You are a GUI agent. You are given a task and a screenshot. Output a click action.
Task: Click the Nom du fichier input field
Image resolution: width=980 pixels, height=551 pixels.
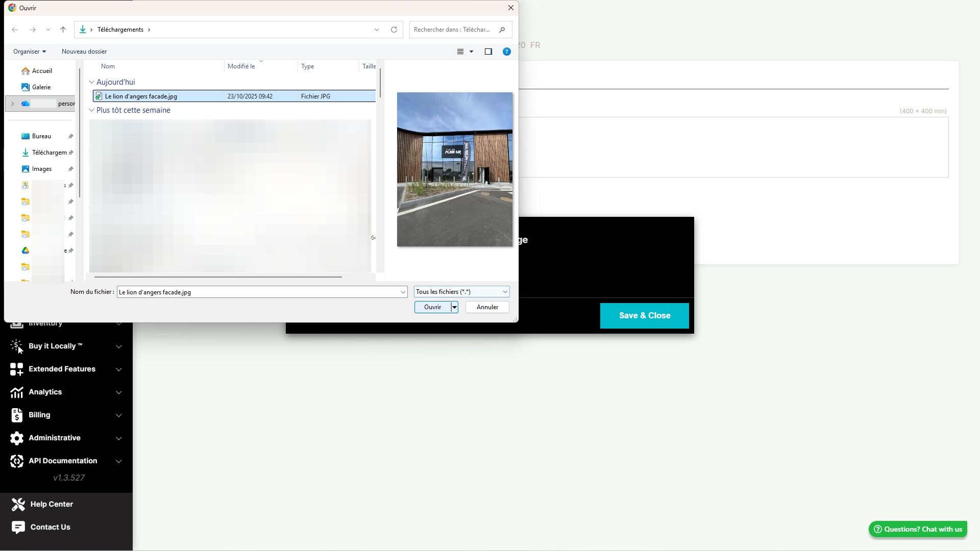258,292
